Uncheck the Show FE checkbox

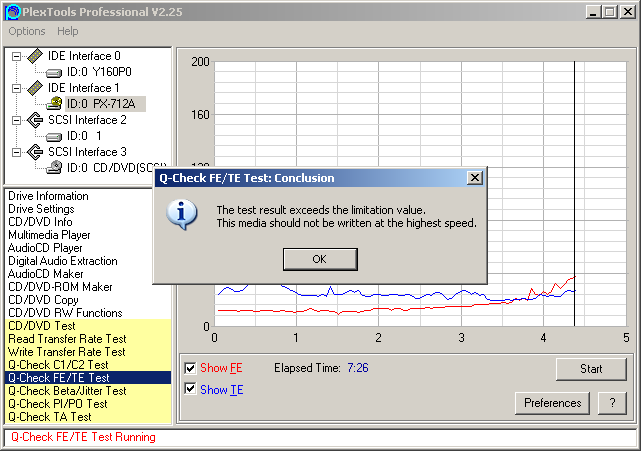[190, 368]
